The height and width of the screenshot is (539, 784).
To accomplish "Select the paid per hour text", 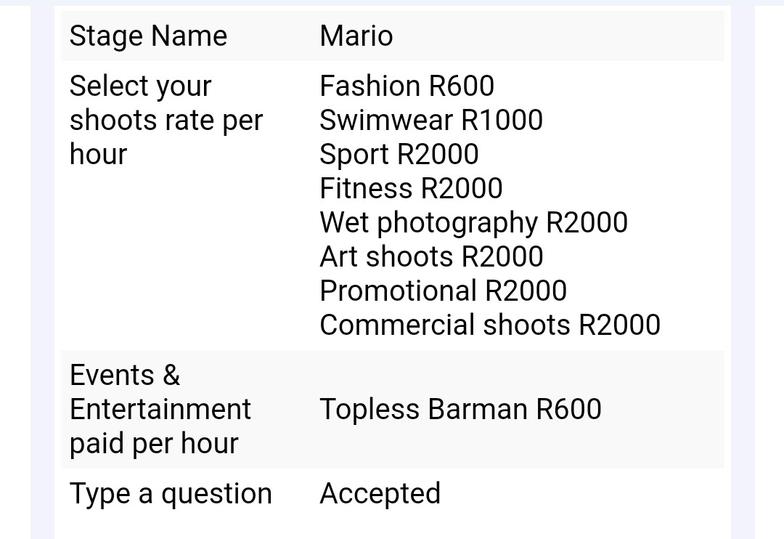I will coord(154,444).
